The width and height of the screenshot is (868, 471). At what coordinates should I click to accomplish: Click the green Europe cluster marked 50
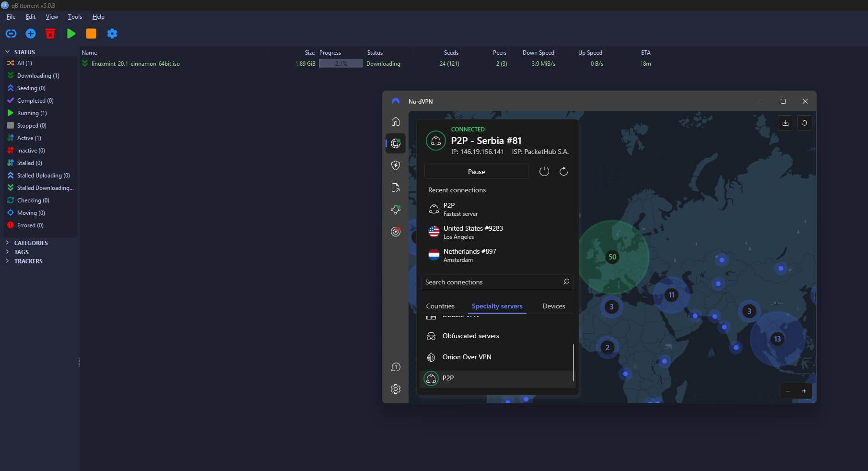point(612,257)
